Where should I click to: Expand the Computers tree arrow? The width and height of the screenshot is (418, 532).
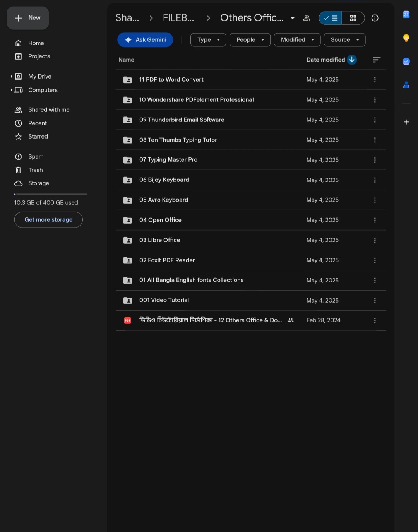[x=12, y=90]
